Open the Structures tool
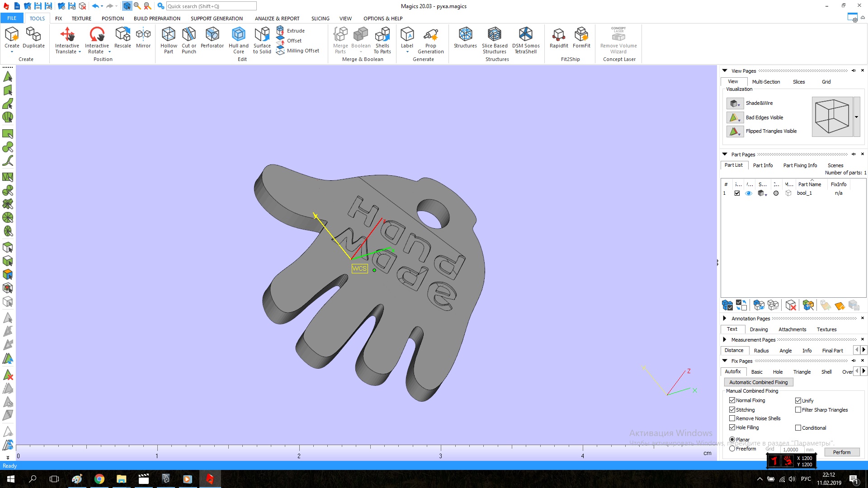Screen dimensions: 868x488 [x=465, y=37]
